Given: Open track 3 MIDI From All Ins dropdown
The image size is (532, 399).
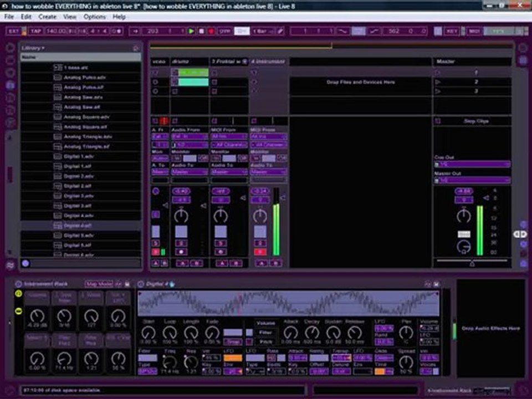Looking at the screenshot, I should point(229,136).
